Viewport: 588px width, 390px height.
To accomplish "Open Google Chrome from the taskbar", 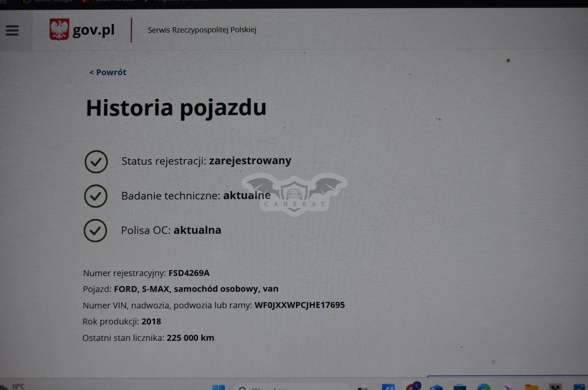I will [413, 387].
